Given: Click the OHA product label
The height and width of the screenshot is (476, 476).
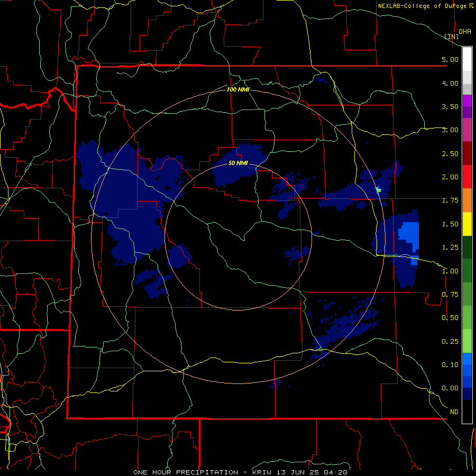Looking at the screenshot, I should pyautogui.click(x=464, y=31).
